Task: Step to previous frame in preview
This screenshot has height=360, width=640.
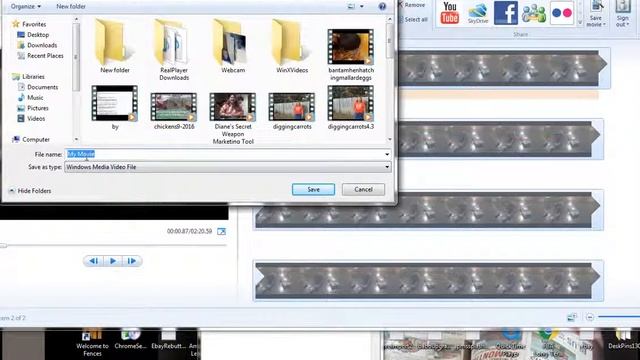Action: (93, 261)
